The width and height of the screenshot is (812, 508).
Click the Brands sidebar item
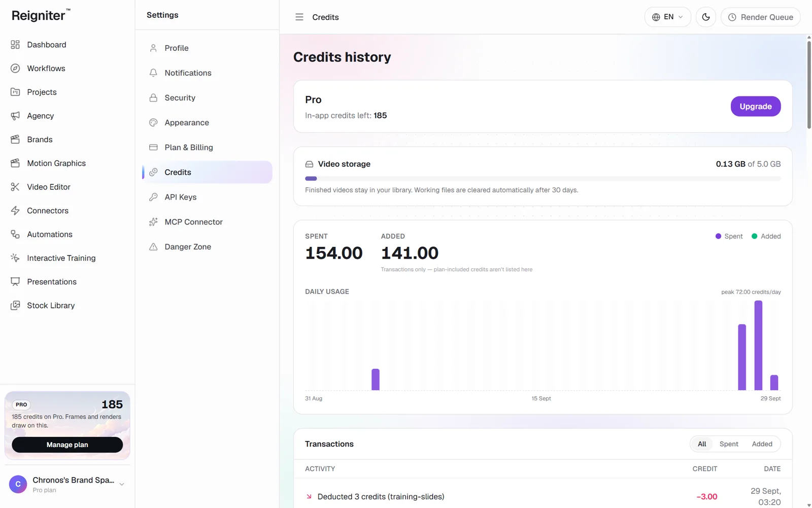[x=67, y=139]
